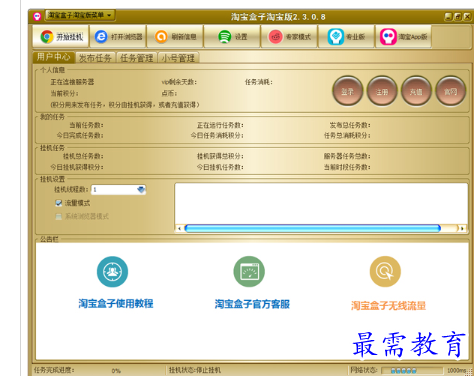This screenshot has width=474, height=376.
Task: Close the 淘宝盒子 window
Action: (x=467, y=17)
